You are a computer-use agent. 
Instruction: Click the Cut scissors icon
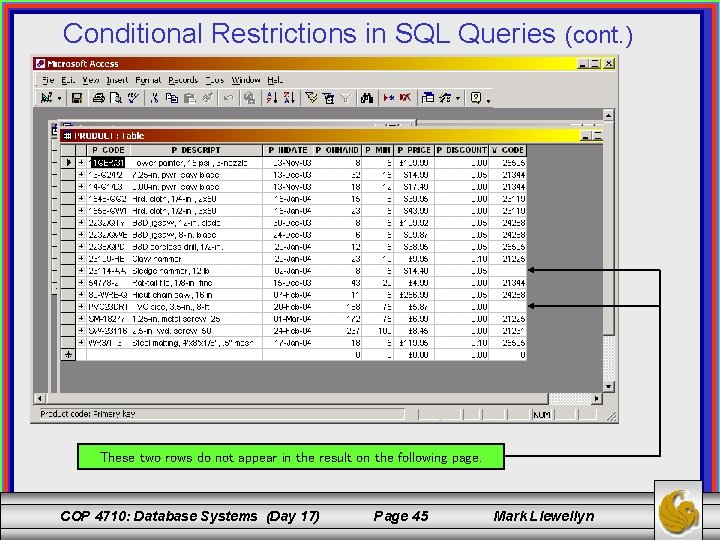[154, 98]
